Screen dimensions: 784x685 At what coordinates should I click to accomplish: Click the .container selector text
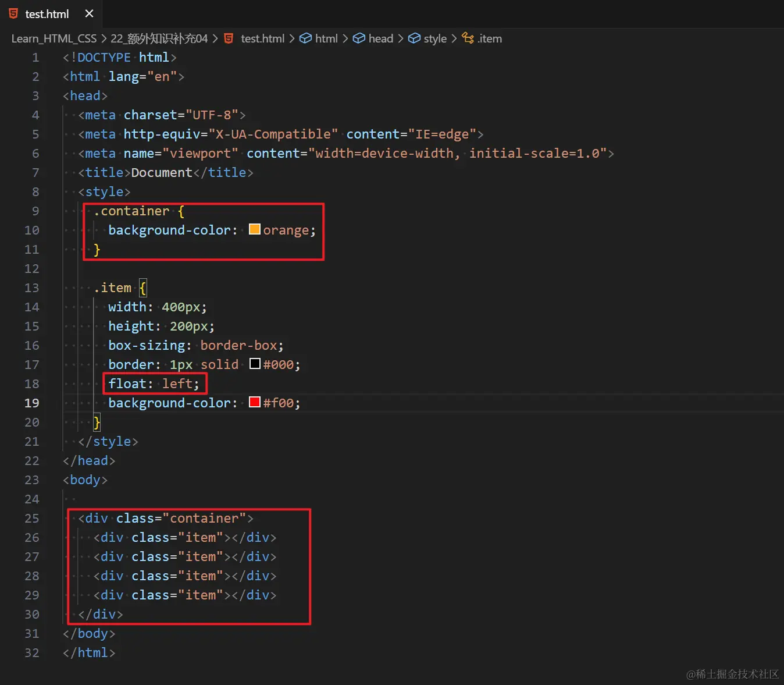(x=131, y=211)
